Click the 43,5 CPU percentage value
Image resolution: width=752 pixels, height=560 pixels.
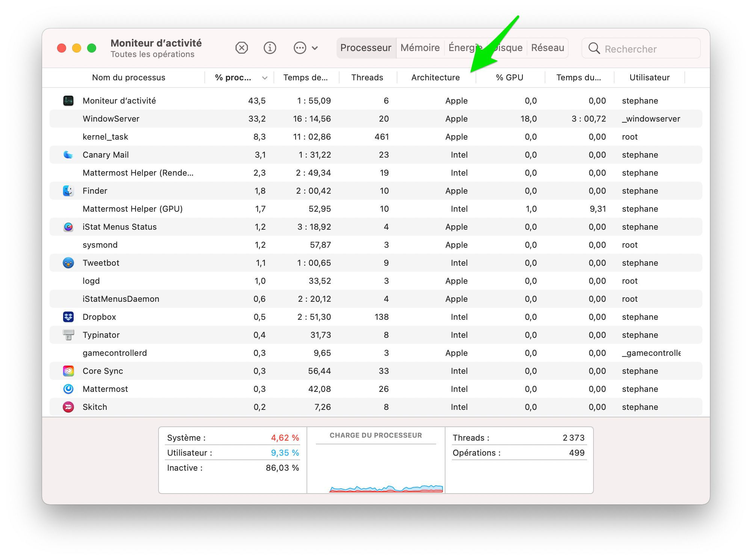pos(257,101)
